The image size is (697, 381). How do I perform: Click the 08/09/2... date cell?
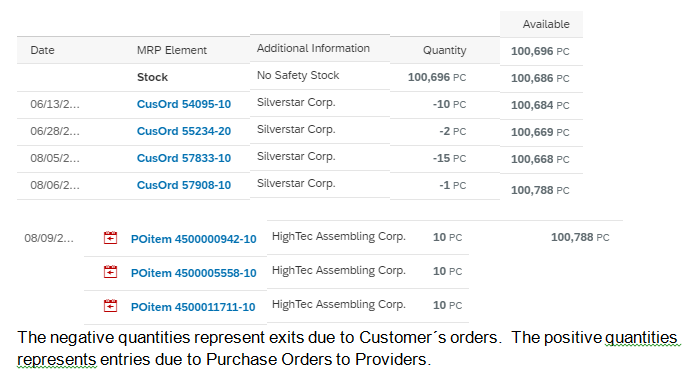49,238
